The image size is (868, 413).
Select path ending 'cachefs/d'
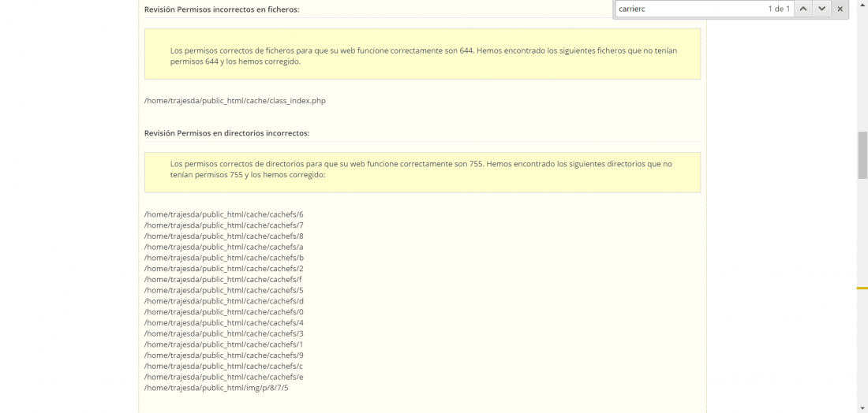tap(223, 301)
